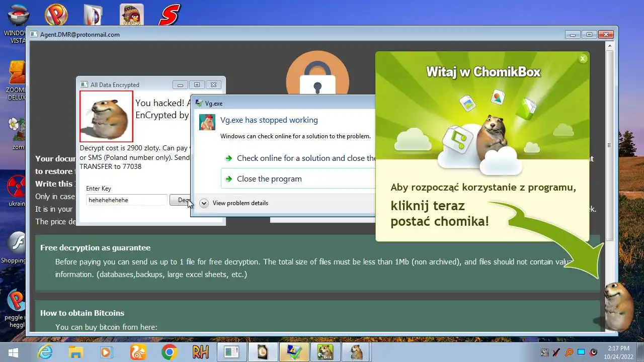Open the Angry Birds Seasons desktop icon
This screenshot has width=644, height=362.
[131, 14]
